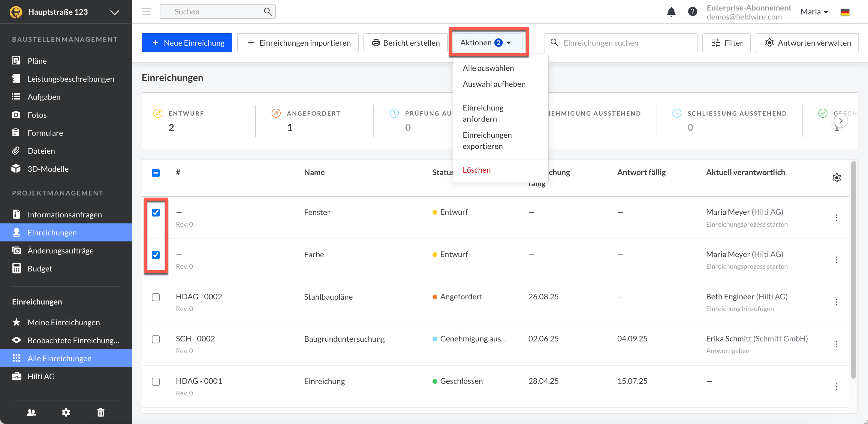Uncheck the Fenster submission checkbox
The height and width of the screenshot is (424, 868).
(x=156, y=212)
